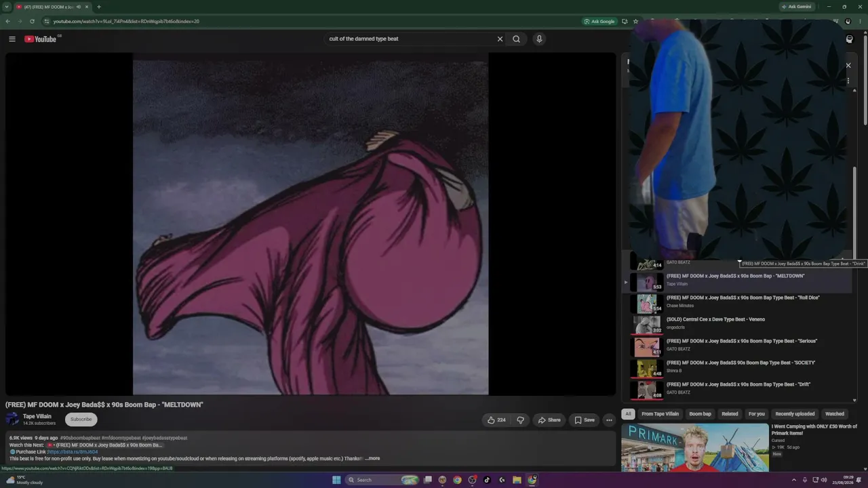Open the Tape Villain channel avatar
The width and height of the screenshot is (868, 488).
[13, 420]
